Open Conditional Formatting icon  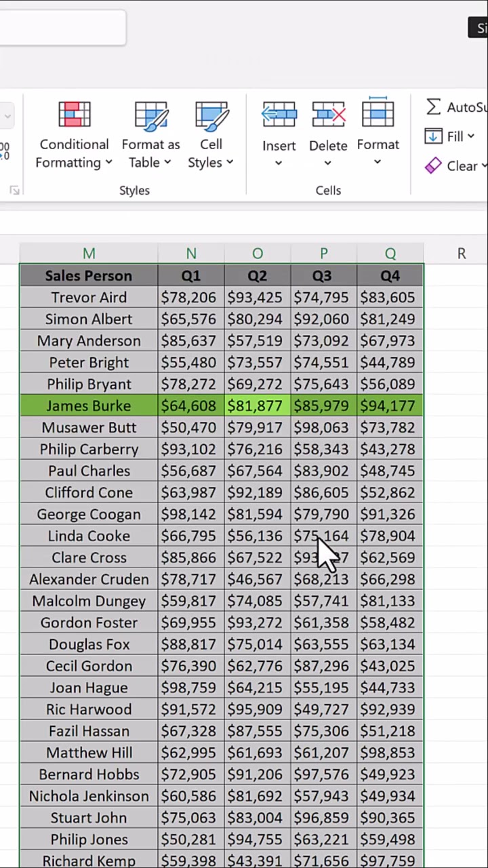pos(74,115)
